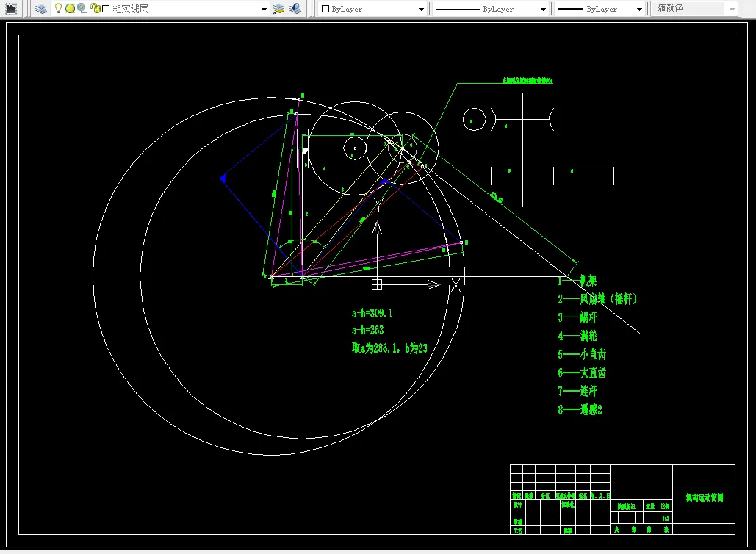The image size is (756, 554).
Task: Select legend entry 2—风扇轴 (摇杆)
Action: [x=598, y=299]
